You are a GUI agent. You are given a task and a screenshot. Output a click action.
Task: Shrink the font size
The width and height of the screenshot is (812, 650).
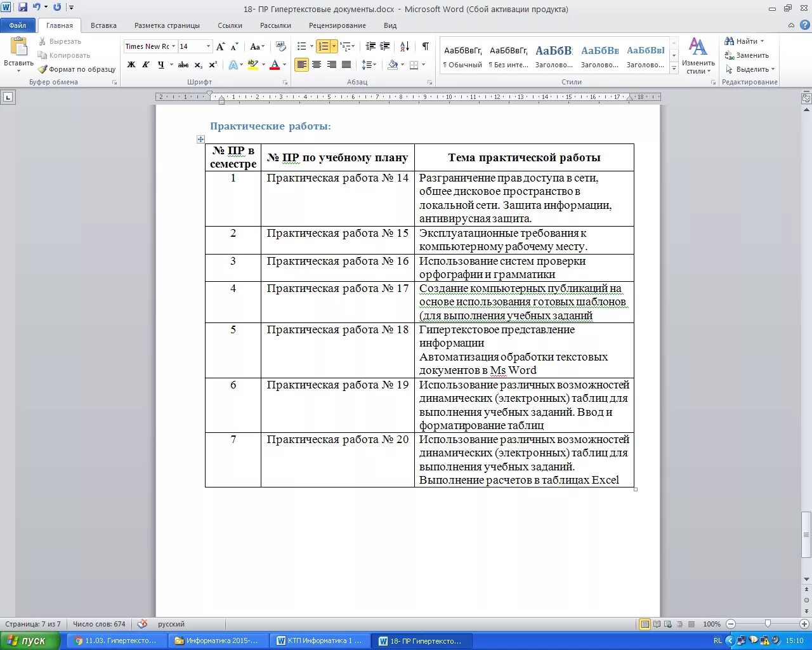[234, 46]
